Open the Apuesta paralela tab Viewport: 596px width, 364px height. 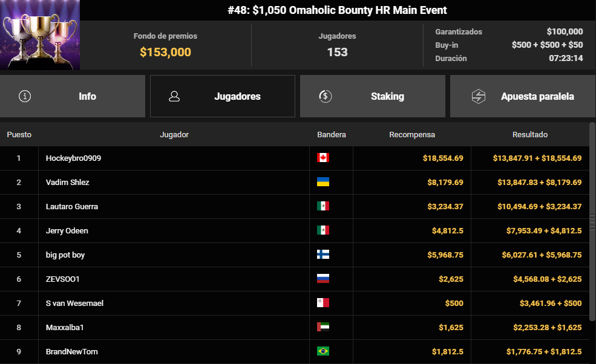click(x=523, y=96)
